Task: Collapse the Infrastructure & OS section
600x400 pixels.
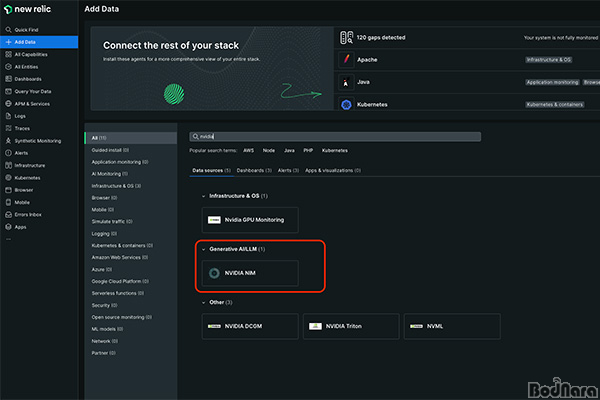Action: click(x=204, y=196)
